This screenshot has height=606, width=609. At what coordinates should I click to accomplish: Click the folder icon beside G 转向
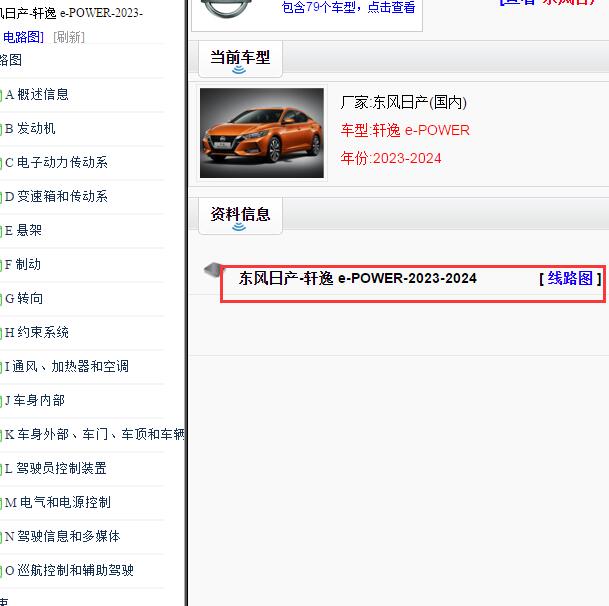click(1, 299)
